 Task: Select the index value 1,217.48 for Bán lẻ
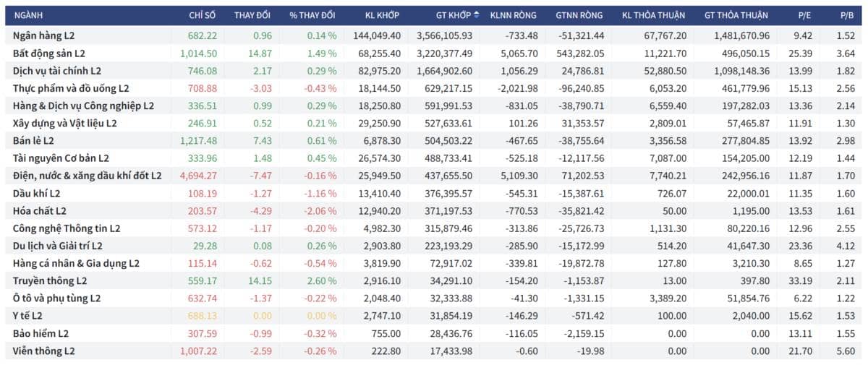point(198,140)
